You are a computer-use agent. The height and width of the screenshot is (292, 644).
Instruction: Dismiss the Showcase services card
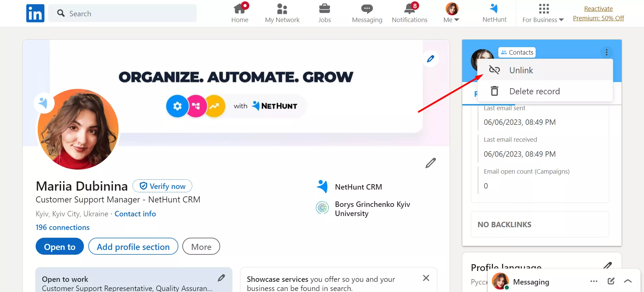(426, 278)
